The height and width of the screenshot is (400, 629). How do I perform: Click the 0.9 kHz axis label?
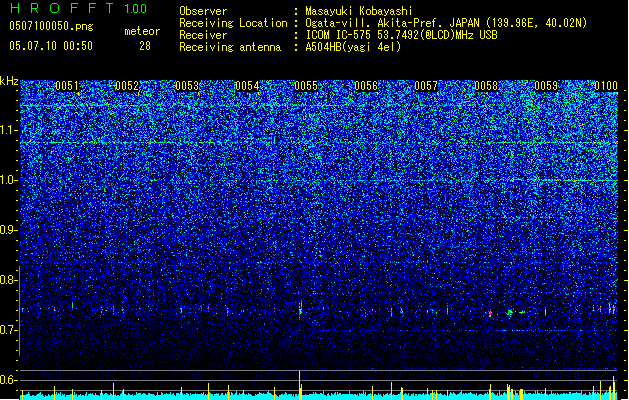tap(9, 230)
